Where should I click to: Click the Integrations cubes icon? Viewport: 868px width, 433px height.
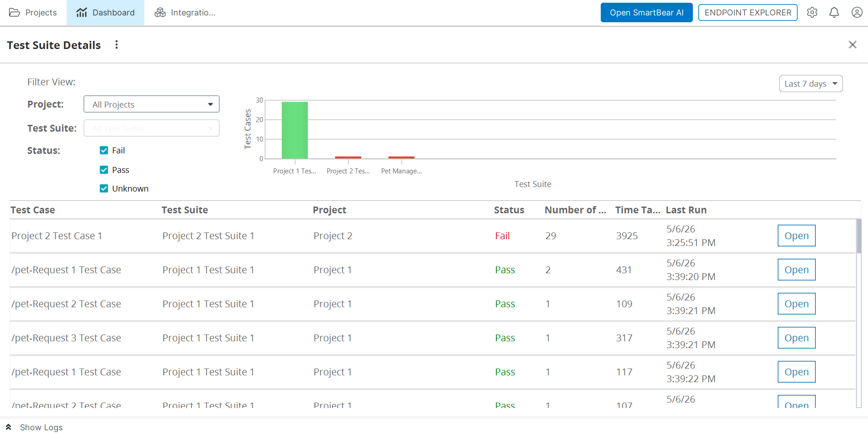click(x=160, y=13)
